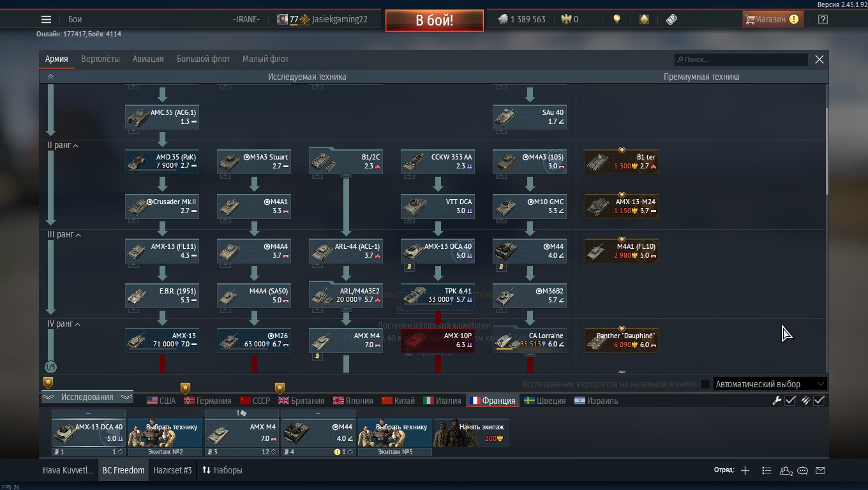Open the friends contacts icon

tap(786, 471)
